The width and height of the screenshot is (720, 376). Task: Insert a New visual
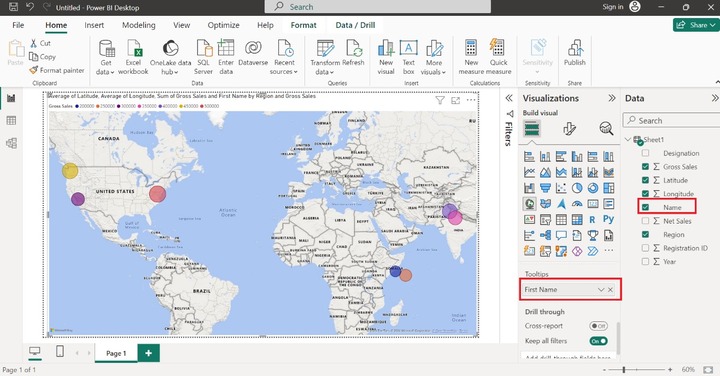pos(386,57)
